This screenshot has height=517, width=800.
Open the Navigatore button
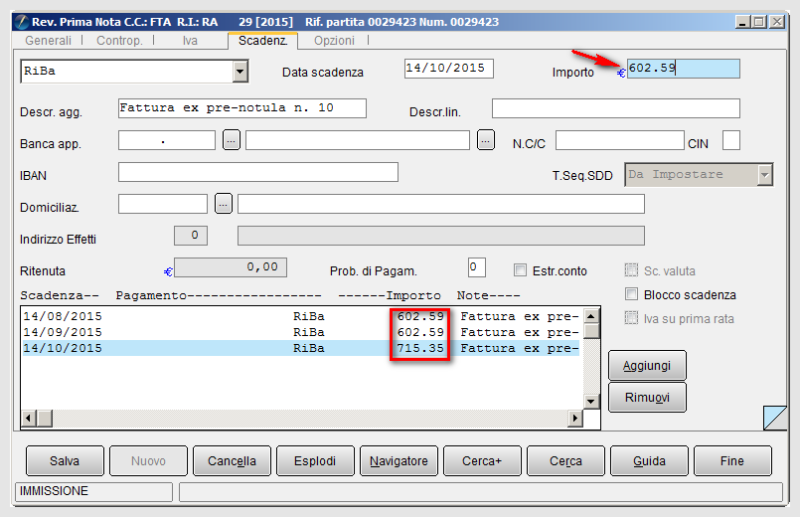[398, 461]
